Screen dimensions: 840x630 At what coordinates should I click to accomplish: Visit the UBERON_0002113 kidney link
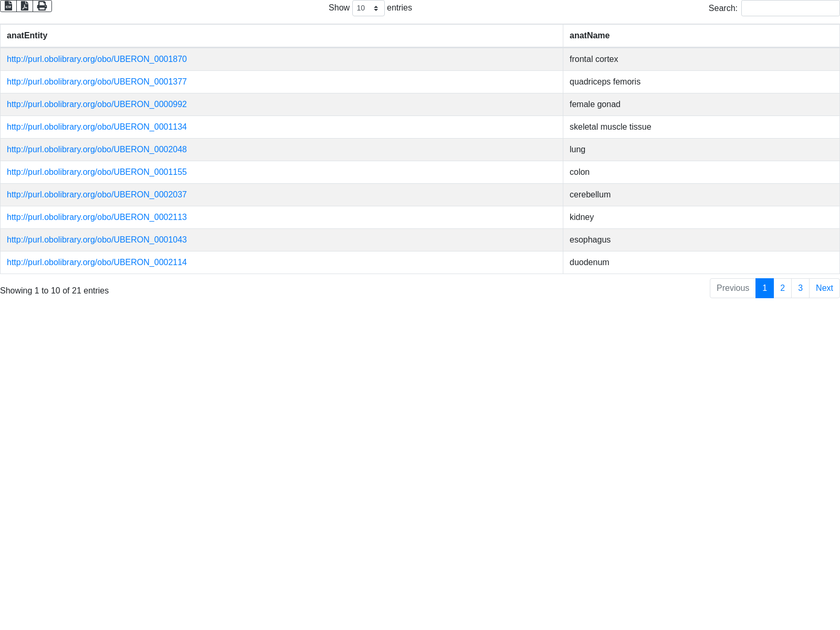(x=97, y=217)
